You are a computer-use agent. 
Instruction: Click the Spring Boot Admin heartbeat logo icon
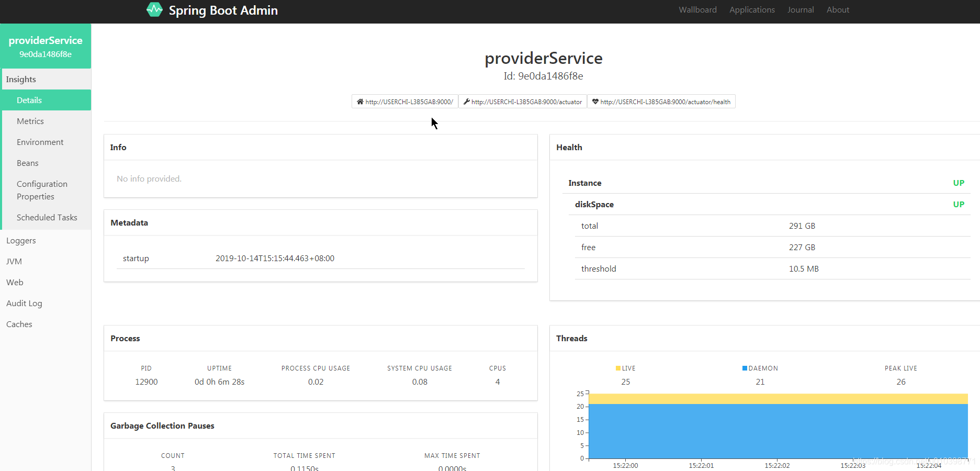point(154,10)
